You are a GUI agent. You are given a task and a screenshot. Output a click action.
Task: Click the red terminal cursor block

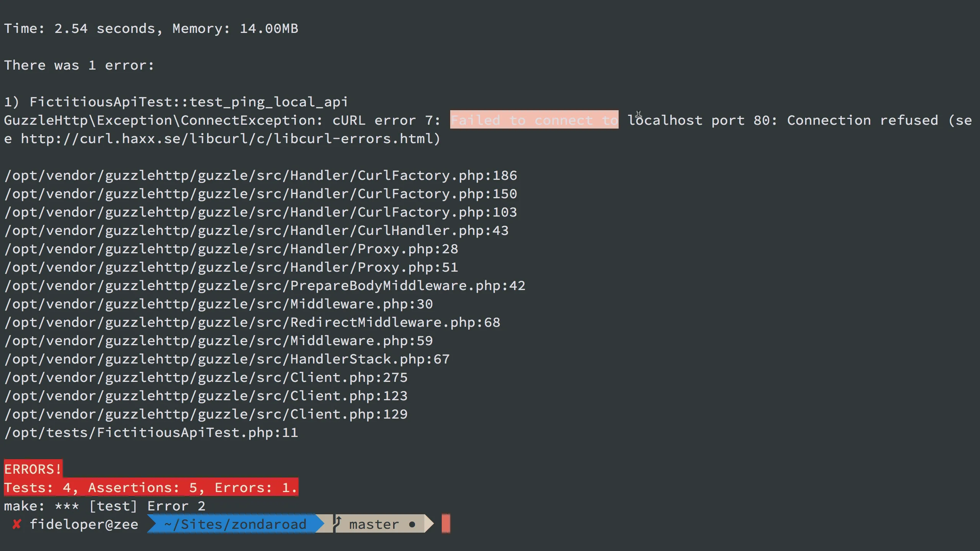click(x=446, y=524)
